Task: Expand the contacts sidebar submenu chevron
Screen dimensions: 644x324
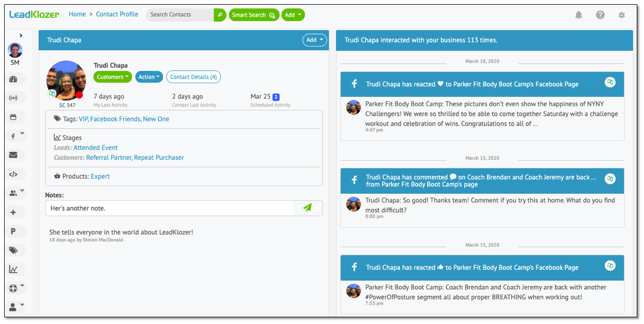Action: coord(22,191)
